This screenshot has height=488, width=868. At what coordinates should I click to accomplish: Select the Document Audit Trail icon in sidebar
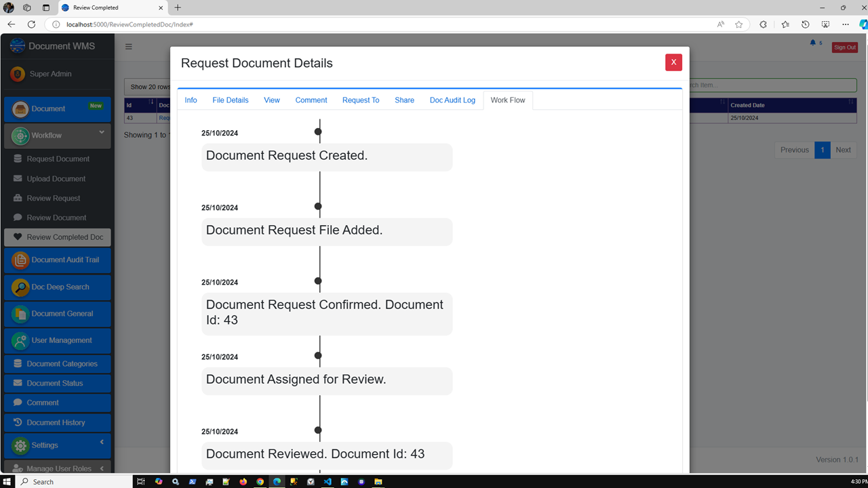[21, 260]
